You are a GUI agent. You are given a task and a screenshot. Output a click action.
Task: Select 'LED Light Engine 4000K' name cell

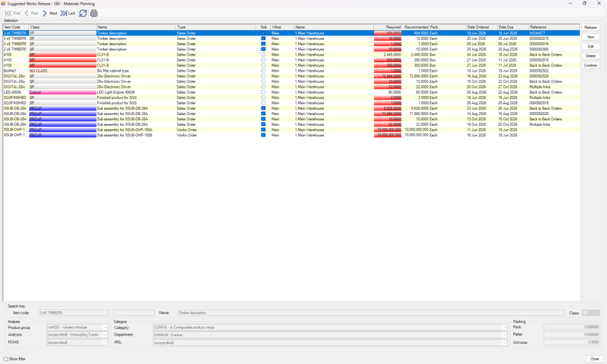point(136,92)
